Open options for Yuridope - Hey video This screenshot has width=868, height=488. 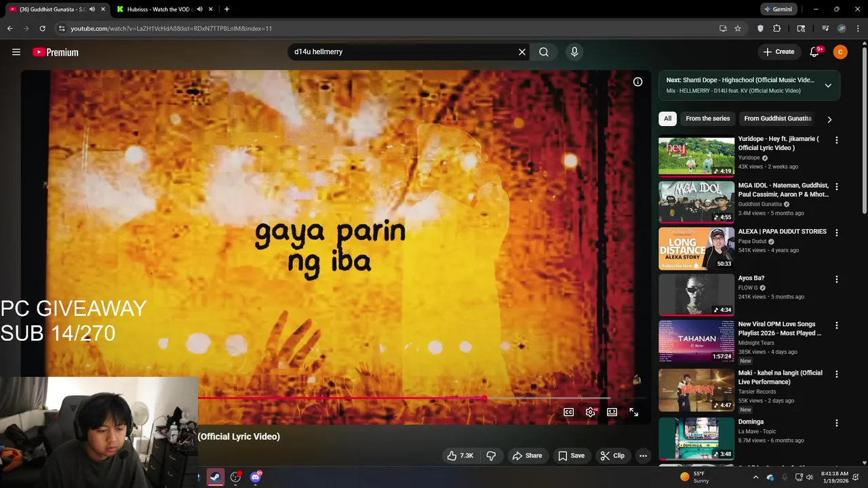[x=836, y=140]
